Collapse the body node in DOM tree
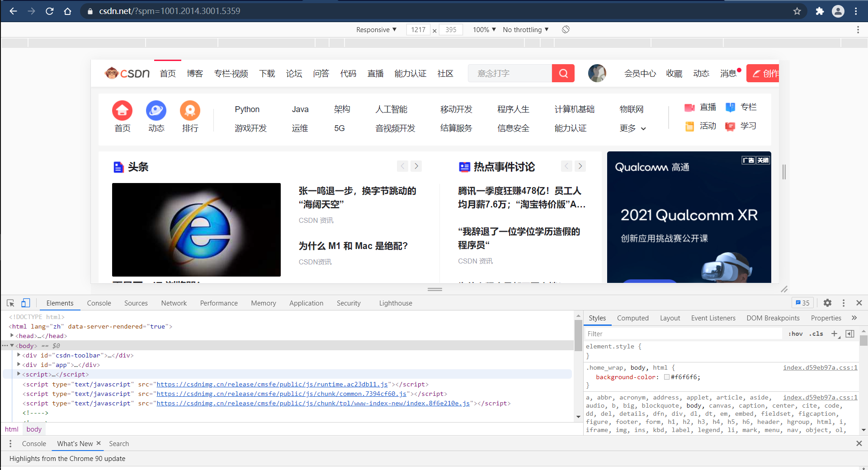 click(x=12, y=345)
